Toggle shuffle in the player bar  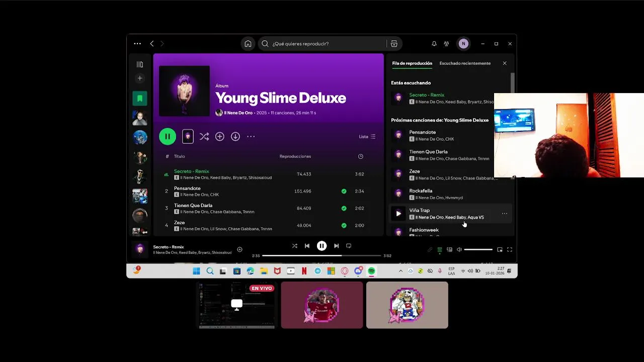(x=295, y=246)
